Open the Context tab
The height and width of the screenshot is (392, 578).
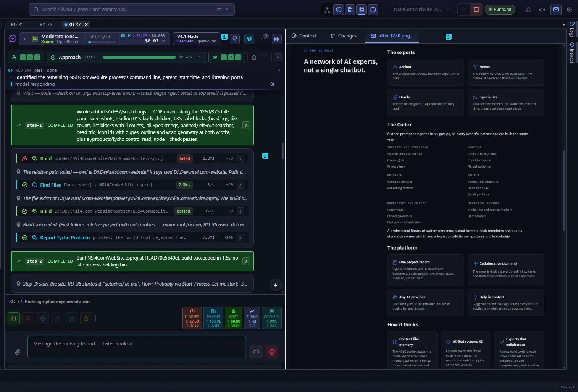pyautogui.click(x=304, y=36)
